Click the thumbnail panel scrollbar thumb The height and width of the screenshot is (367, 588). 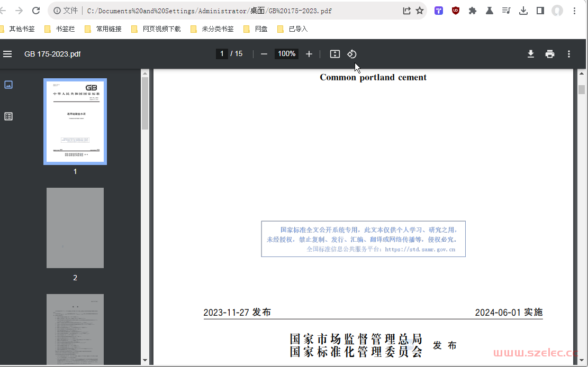[x=145, y=104]
